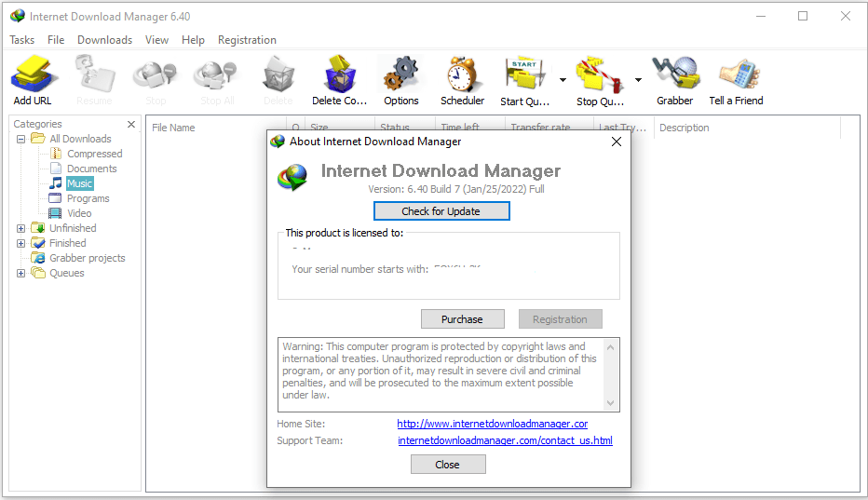Select the Compressed category icon
This screenshot has width=868, height=500.
56,154
